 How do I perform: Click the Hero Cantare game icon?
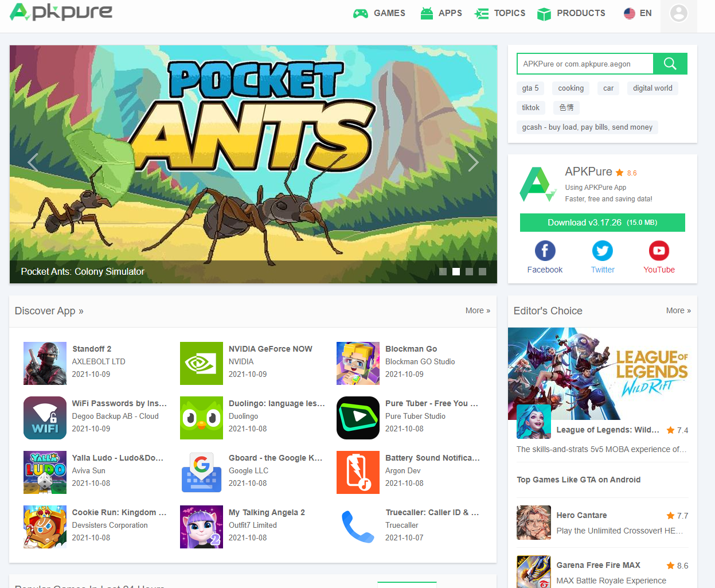pyautogui.click(x=534, y=523)
